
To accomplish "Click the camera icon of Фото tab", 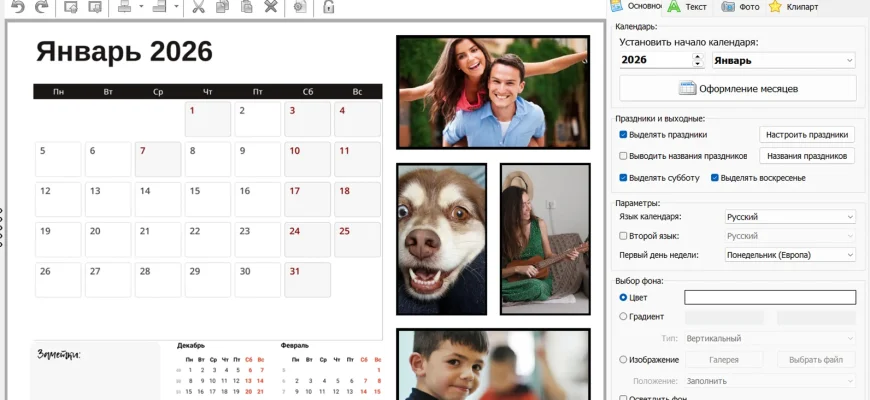I will (x=728, y=7).
